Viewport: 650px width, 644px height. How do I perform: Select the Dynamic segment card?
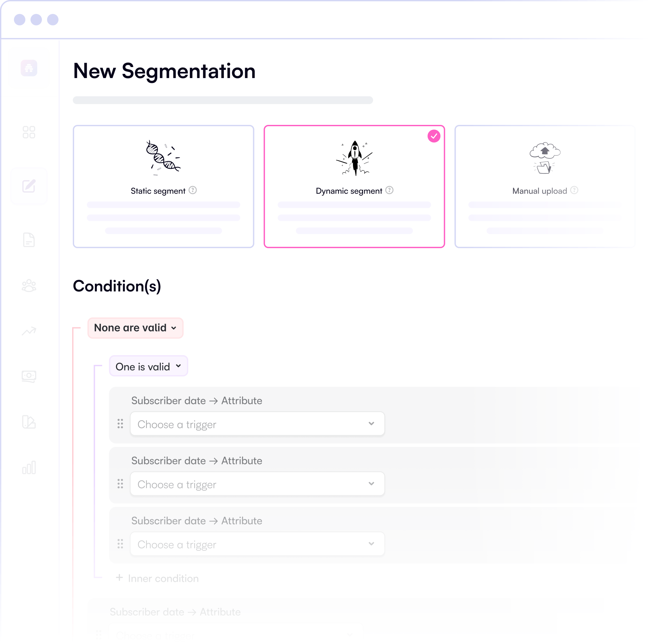(x=355, y=186)
